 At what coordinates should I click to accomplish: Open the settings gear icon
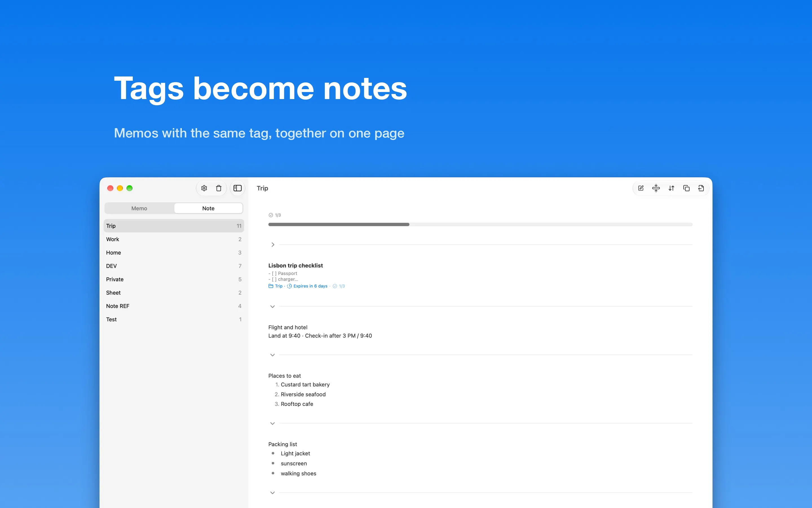204,188
